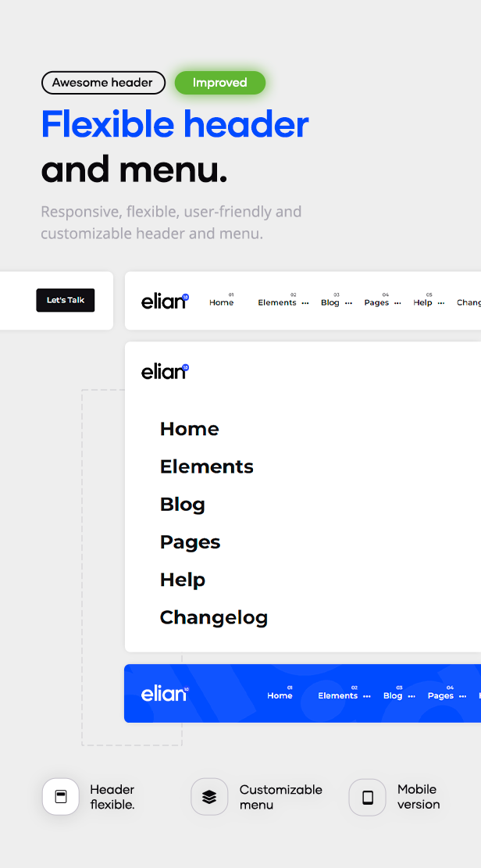The width and height of the screenshot is (481, 868).
Task: Select Pages in the mobile menu list
Action: 190,541
